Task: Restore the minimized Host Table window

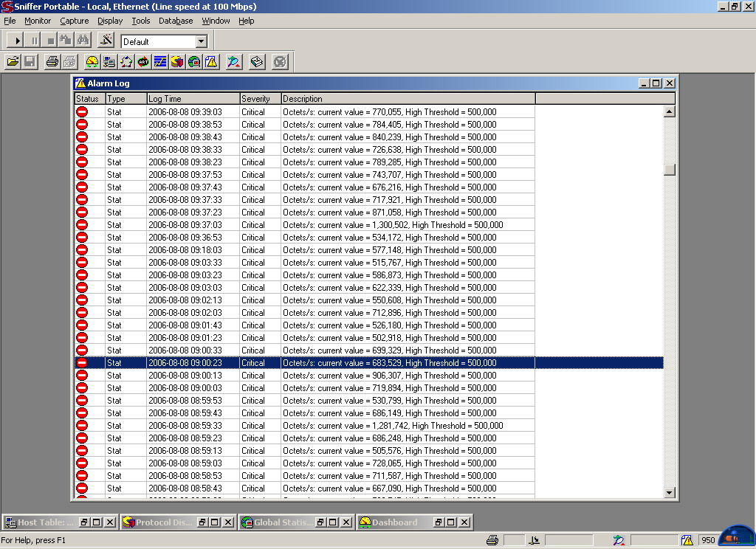Action: click(x=84, y=522)
